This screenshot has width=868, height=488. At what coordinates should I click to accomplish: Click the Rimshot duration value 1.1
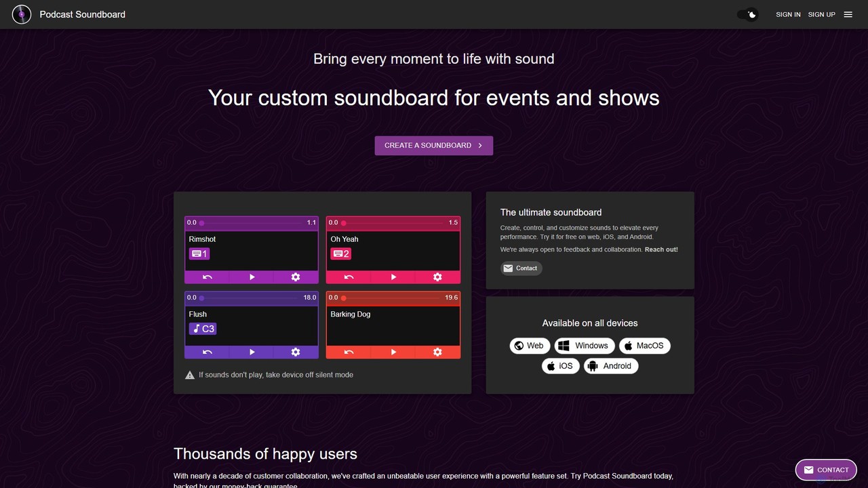click(x=311, y=222)
